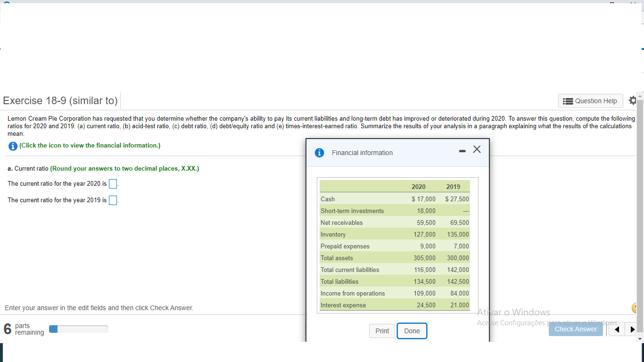Select the 300,000 total assets value
The width and height of the screenshot is (644, 362).
458,258
